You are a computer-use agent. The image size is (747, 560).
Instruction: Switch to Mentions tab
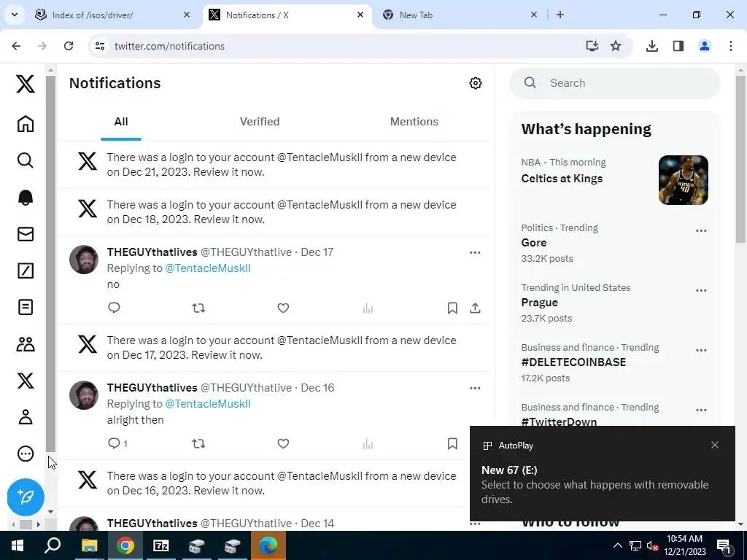click(414, 122)
